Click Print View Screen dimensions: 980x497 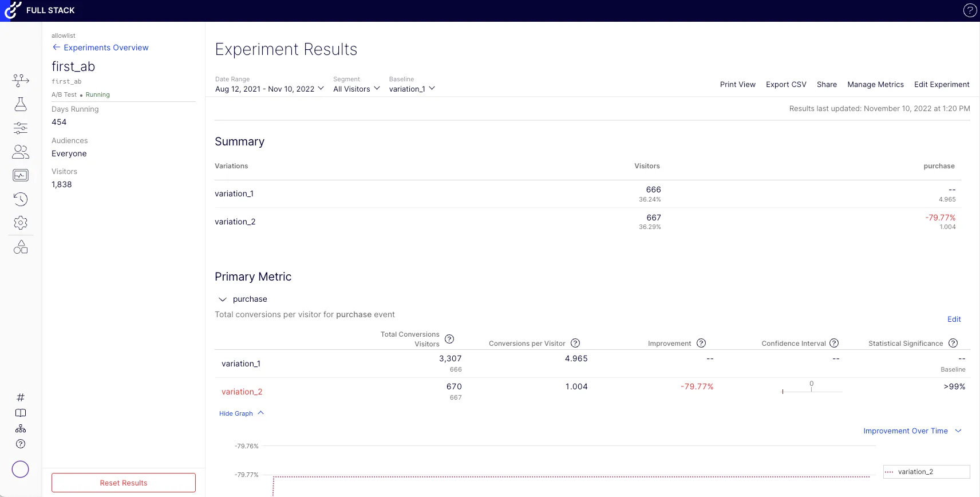pyautogui.click(x=738, y=84)
